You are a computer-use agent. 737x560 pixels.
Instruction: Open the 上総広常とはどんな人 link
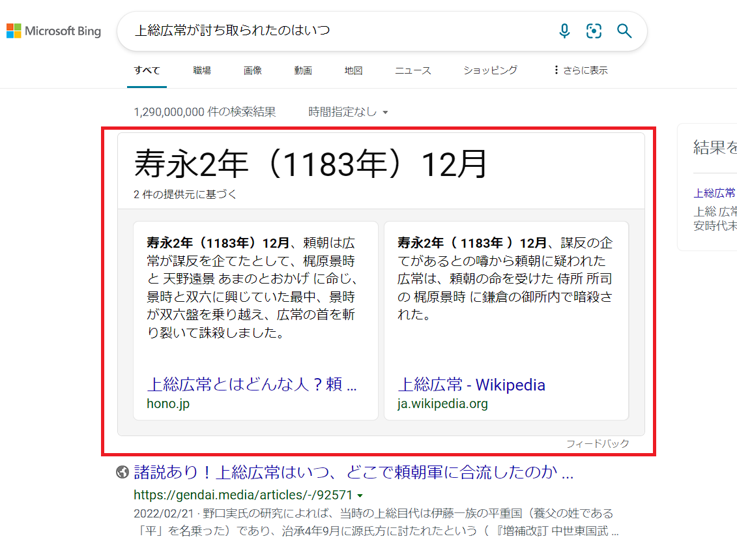(x=252, y=385)
